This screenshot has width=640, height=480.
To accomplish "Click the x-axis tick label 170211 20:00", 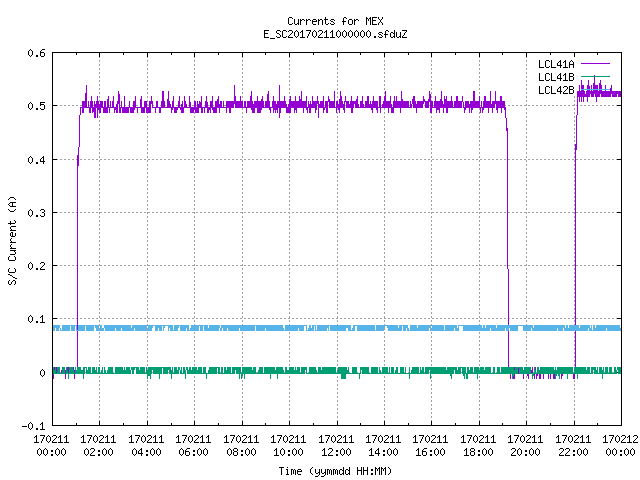I will point(525,446).
